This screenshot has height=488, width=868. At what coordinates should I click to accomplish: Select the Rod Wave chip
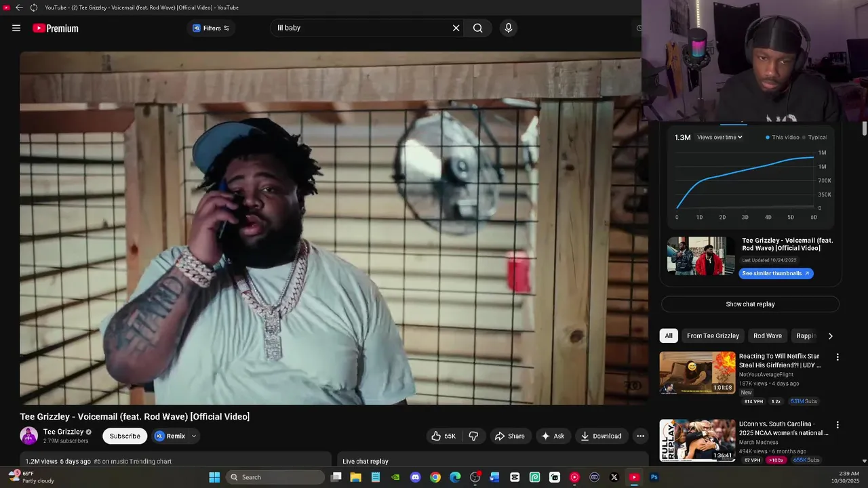tap(768, 335)
